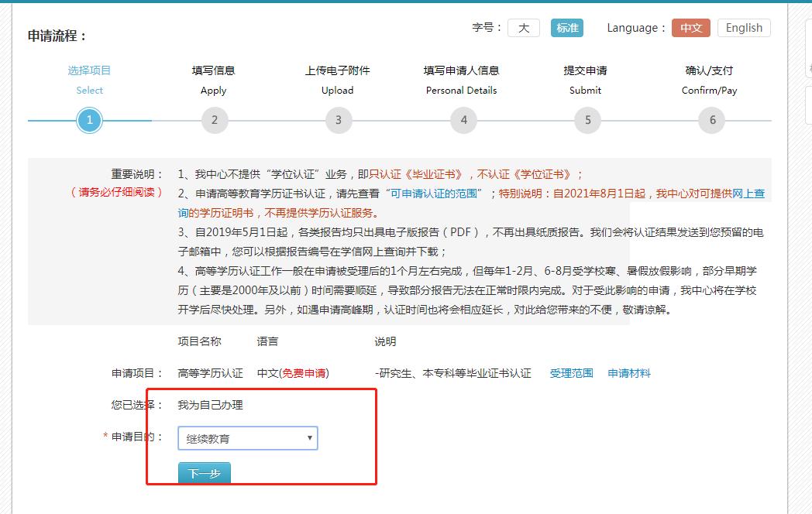Click step circle 2 for 填写信息 Apply
The image size is (812, 514).
214,120
